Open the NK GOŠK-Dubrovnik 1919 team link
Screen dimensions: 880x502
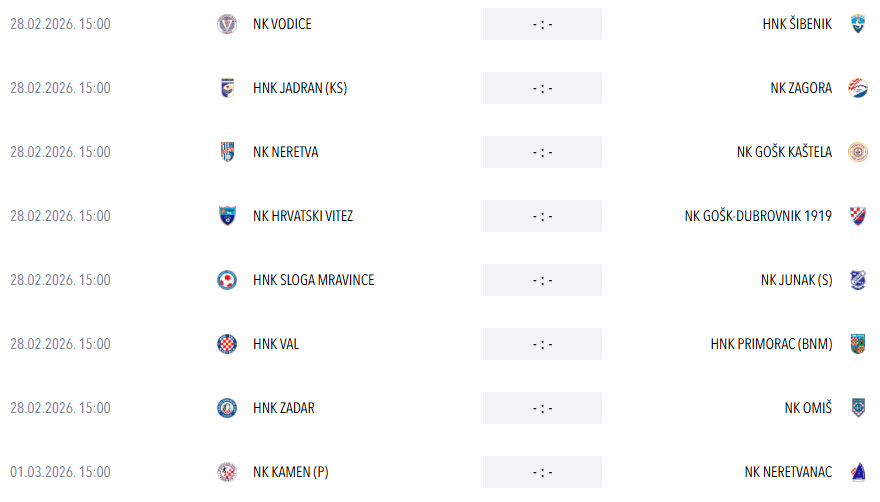coord(758,216)
